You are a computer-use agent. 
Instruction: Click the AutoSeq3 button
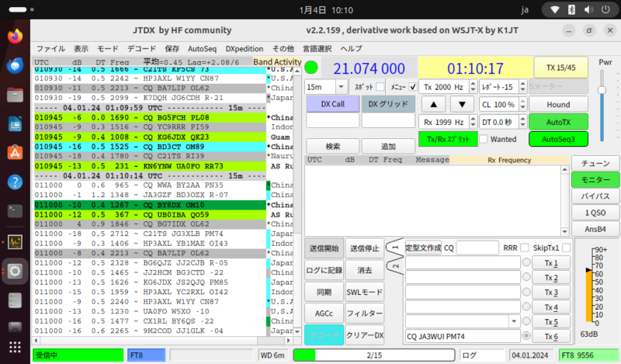(x=558, y=140)
